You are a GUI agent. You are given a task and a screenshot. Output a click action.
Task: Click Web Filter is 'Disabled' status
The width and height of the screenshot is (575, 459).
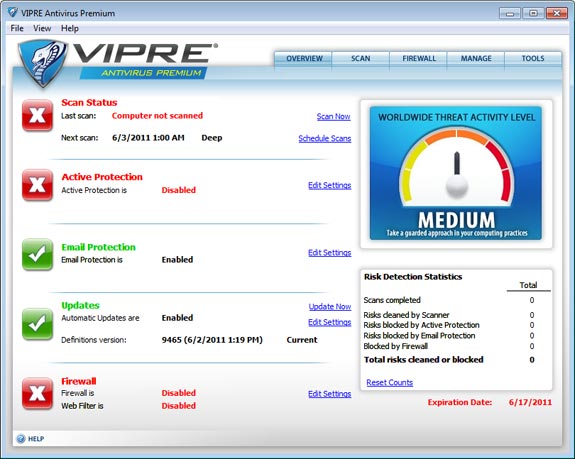pos(179,406)
